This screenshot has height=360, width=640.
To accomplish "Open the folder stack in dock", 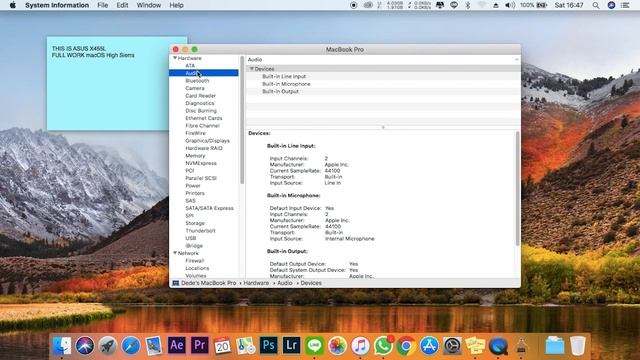I will [555, 346].
